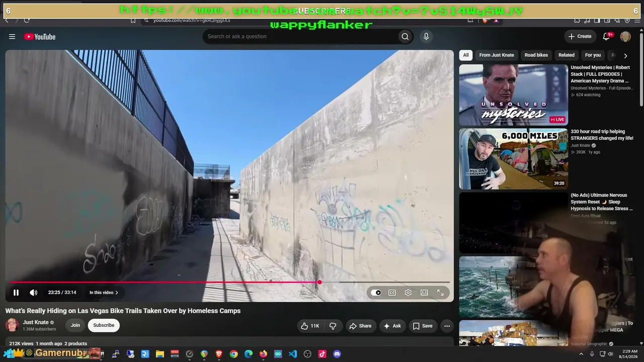
Task: Open Discord from the taskbar
Action: coord(337,354)
